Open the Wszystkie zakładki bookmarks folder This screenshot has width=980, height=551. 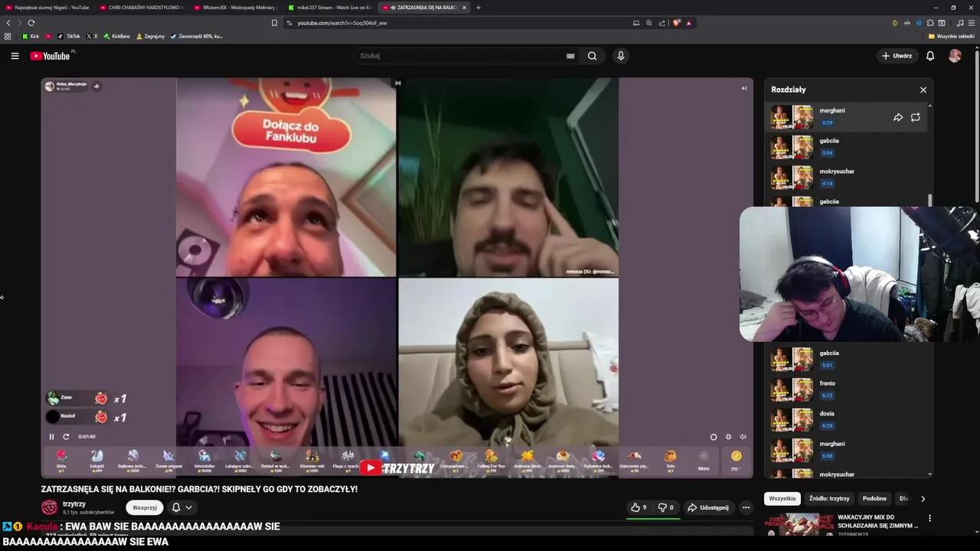pyautogui.click(x=952, y=36)
